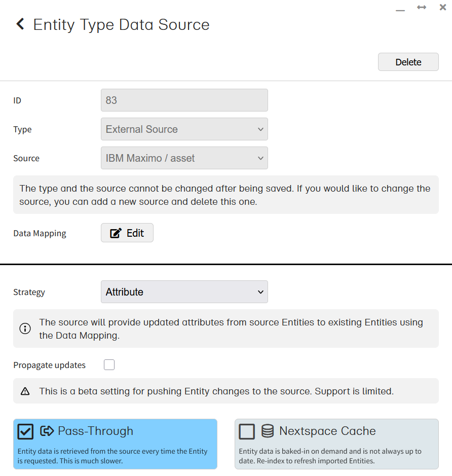Open the Source dropdown showing IBM Maximo
This screenshot has width=452, height=476.
pyautogui.click(x=184, y=158)
